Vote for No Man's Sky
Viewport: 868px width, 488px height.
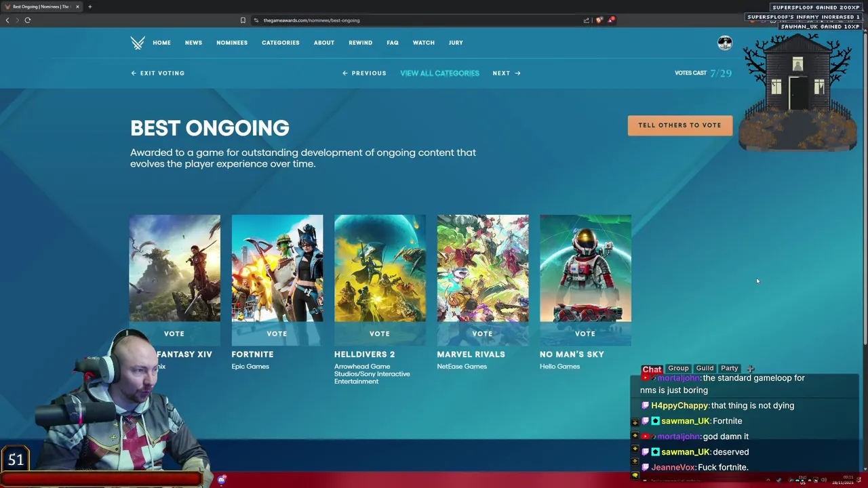coord(585,333)
